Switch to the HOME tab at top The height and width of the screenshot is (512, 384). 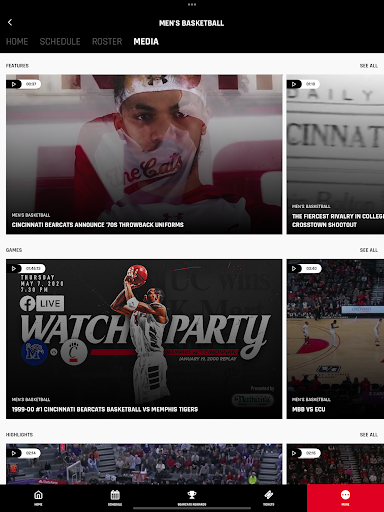pyautogui.click(x=17, y=42)
